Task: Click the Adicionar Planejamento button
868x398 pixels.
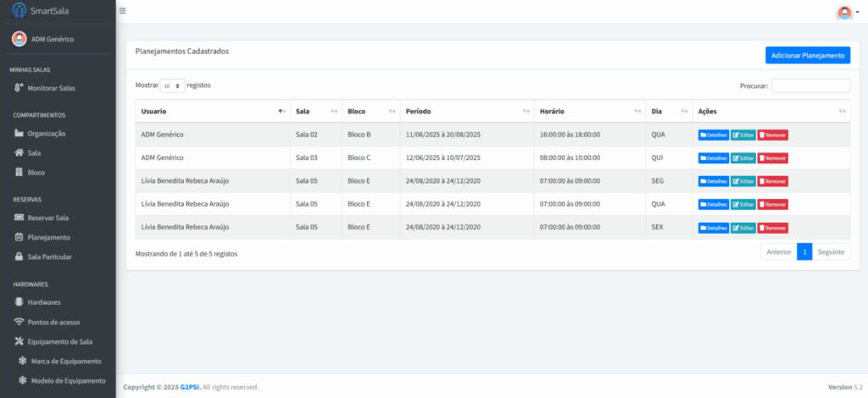Action: pos(807,55)
